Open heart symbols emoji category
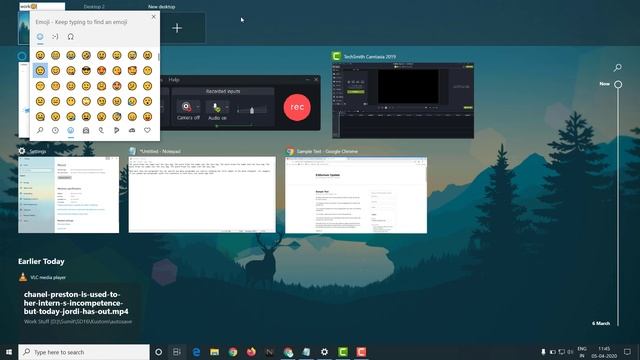640x360 pixels. coord(147,130)
